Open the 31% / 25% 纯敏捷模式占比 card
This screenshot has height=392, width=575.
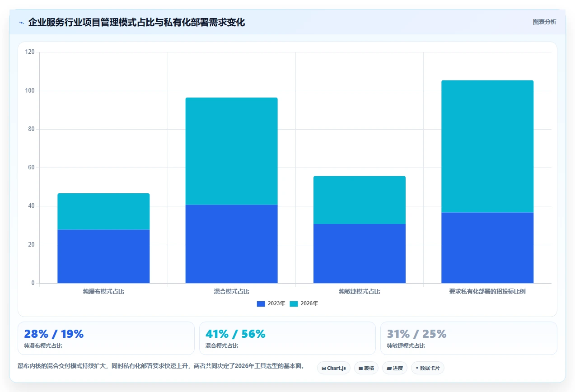click(469, 338)
